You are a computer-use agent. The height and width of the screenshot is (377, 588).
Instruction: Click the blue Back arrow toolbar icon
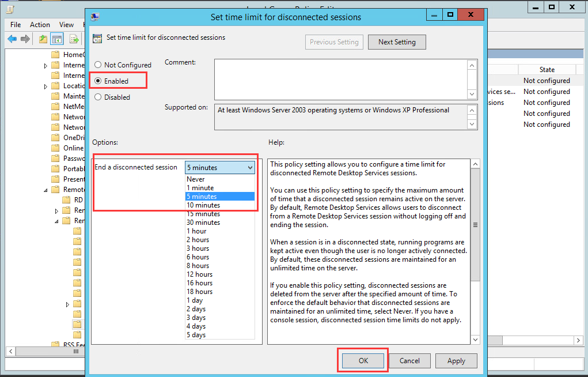coord(12,39)
